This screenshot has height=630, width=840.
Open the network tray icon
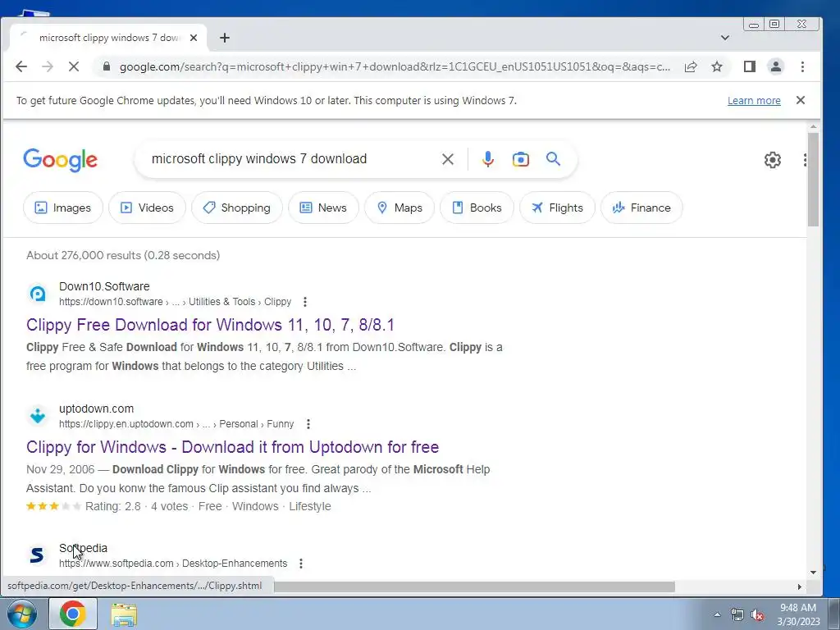pos(737,614)
